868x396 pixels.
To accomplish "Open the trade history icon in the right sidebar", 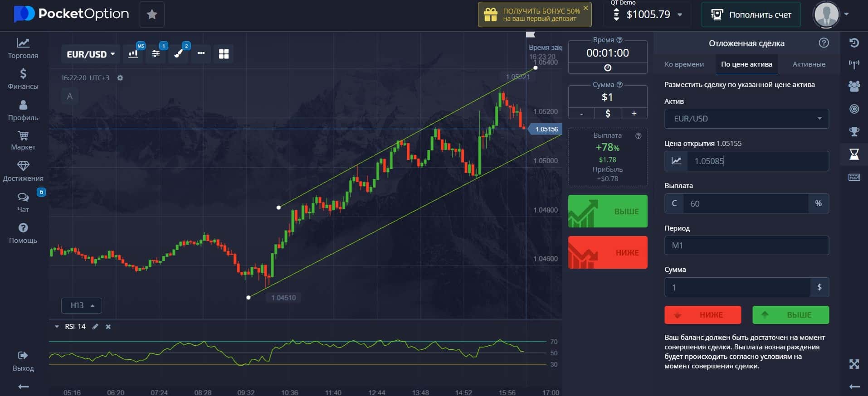I will click(854, 43).
